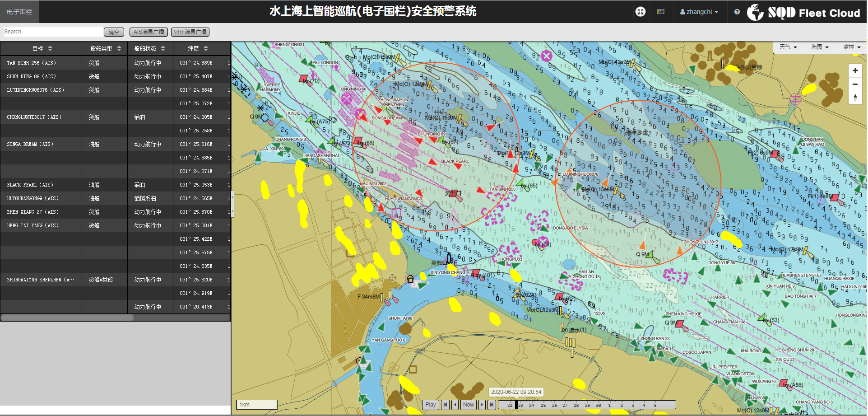Screen dimensions: 868x416
Task: Switch to the 电子围栏 tab
Action: 19,12
